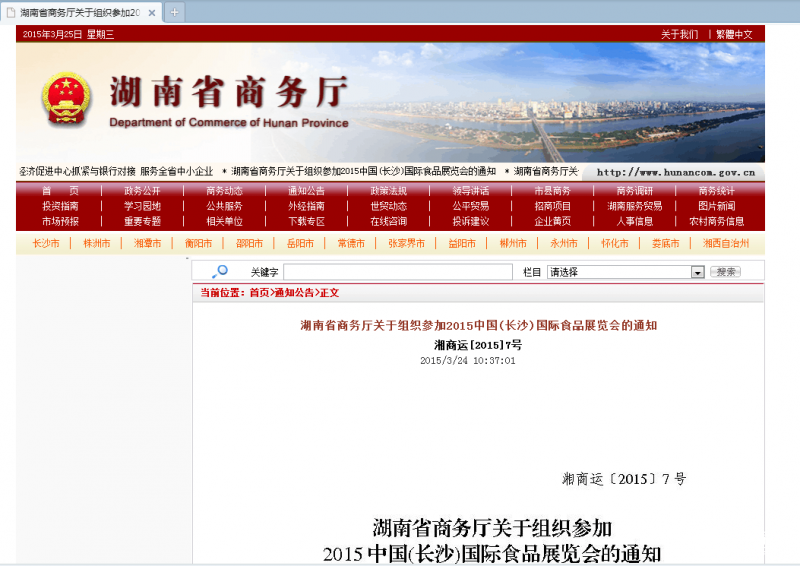Click the 关于我们 link
This screenshot has height=566, width=800.
(679, 34)
